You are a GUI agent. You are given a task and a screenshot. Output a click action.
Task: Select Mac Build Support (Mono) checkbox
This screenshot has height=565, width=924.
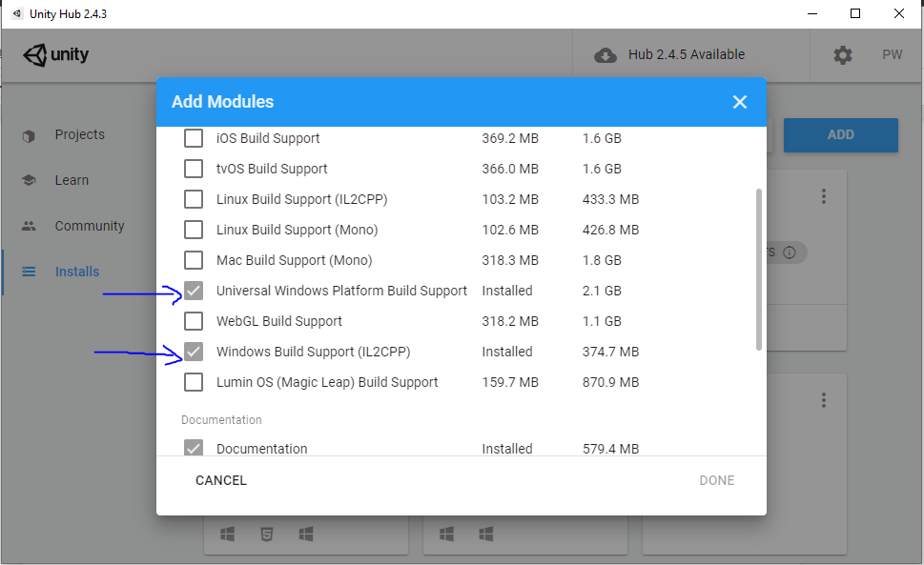point(194,260)
